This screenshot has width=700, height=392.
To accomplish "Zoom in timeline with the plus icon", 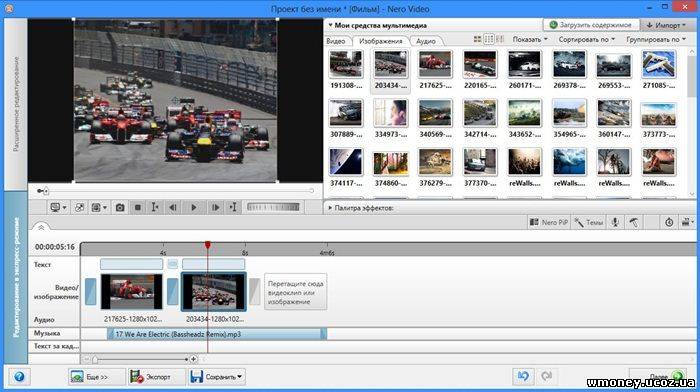I will [x=193, y=359].
